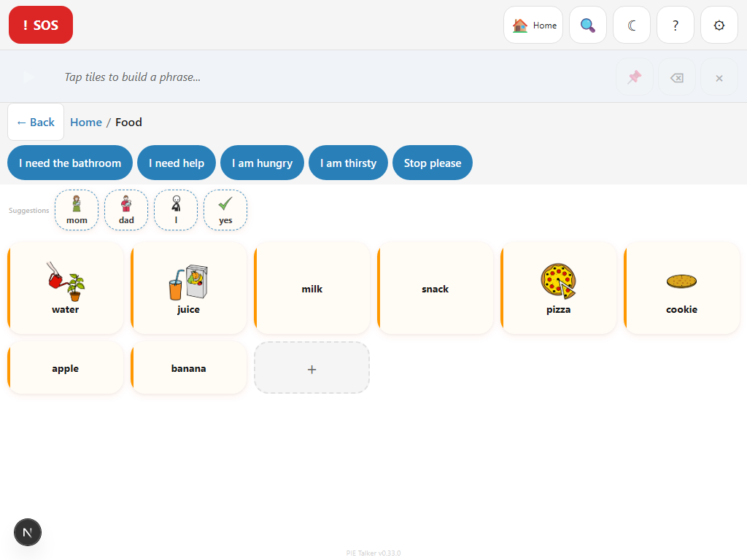Open the Home breadcrumb link
747x560 pixels.
(x=85, y=122)
